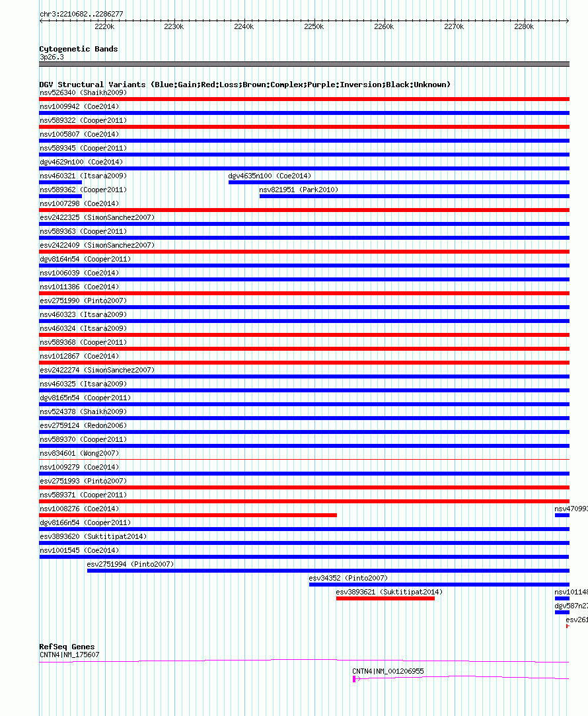Click the nsv589363 (Cooper2011) label
The image size is (588, 716).
(x=83, y=232)
